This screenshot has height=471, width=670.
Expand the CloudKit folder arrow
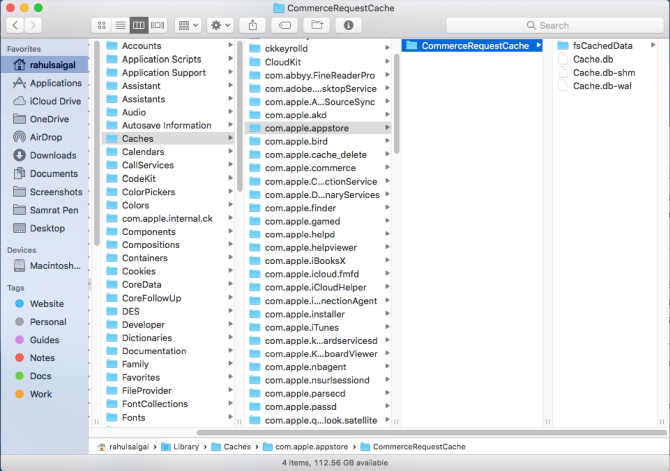tap(387, 62)
